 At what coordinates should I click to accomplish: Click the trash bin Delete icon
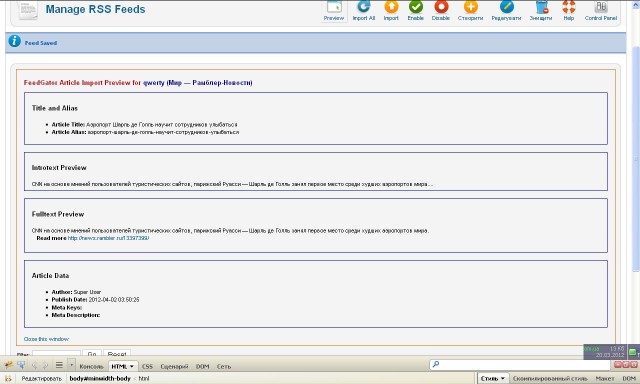pyautogui.click(x=541, y=7)
